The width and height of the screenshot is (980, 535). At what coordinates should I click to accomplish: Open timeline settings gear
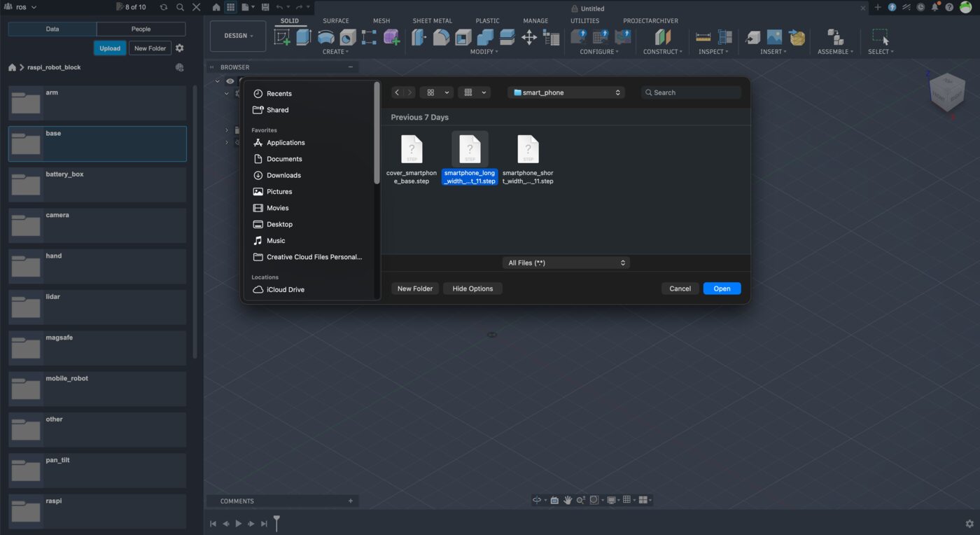pyautogui.click(x=969, y=524)
